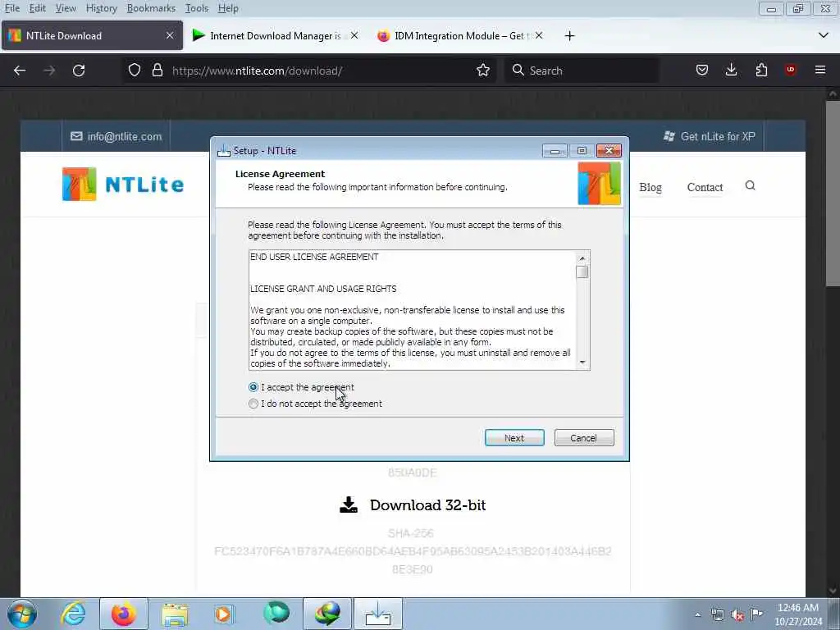
Task: Click the website search magnifier icon
Action: coord(750,185)
